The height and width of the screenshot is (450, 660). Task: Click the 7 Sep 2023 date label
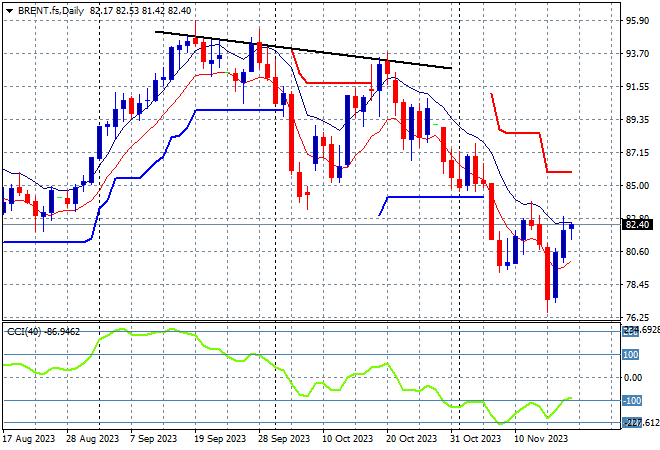(153, 439)
